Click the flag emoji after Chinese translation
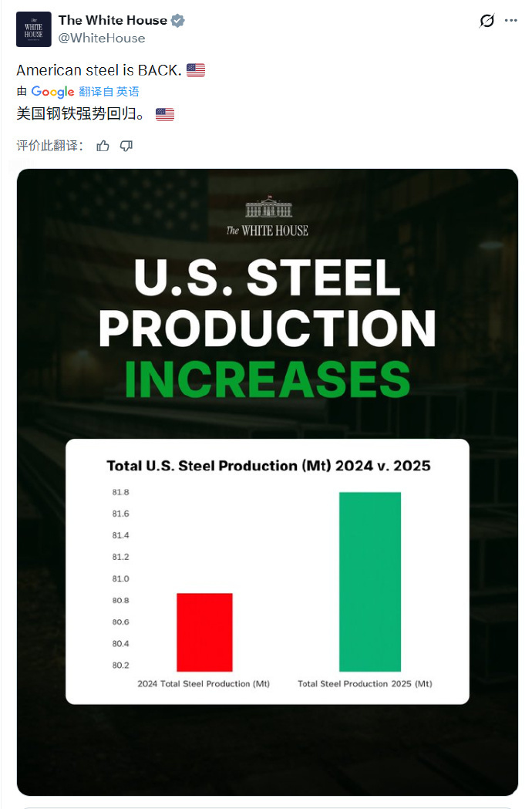 165,114
